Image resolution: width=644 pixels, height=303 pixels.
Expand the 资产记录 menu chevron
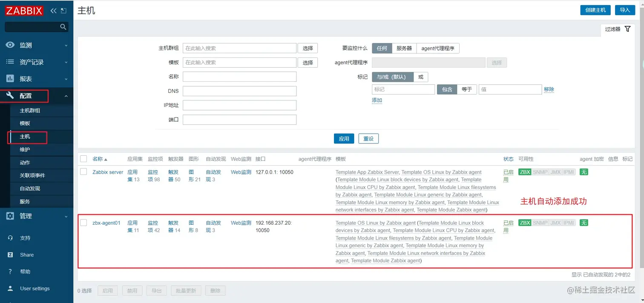pos(66,62)
